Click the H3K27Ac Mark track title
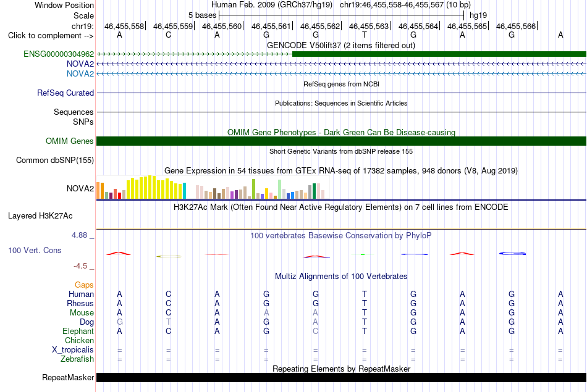This screenshot has width=587, height=392. click(x=341, y=207)
